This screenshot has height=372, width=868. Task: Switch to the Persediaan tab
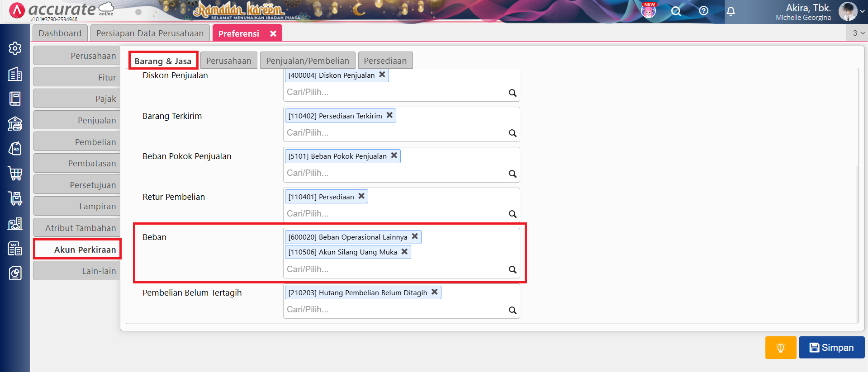tap(385, 61)
